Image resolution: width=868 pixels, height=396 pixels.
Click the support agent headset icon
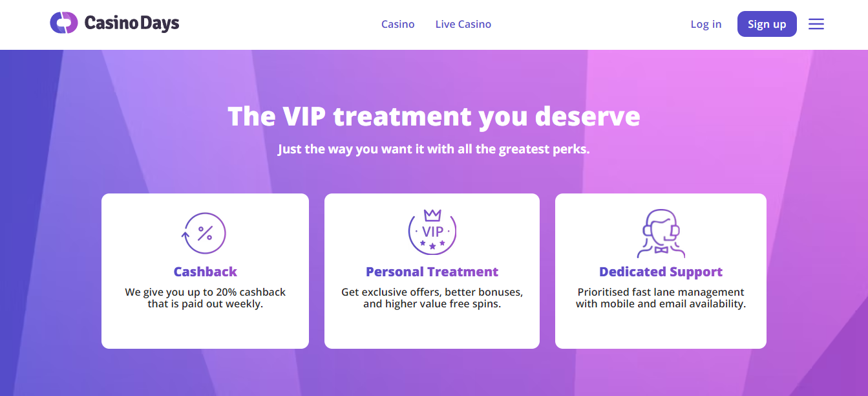tap(661, 234)
